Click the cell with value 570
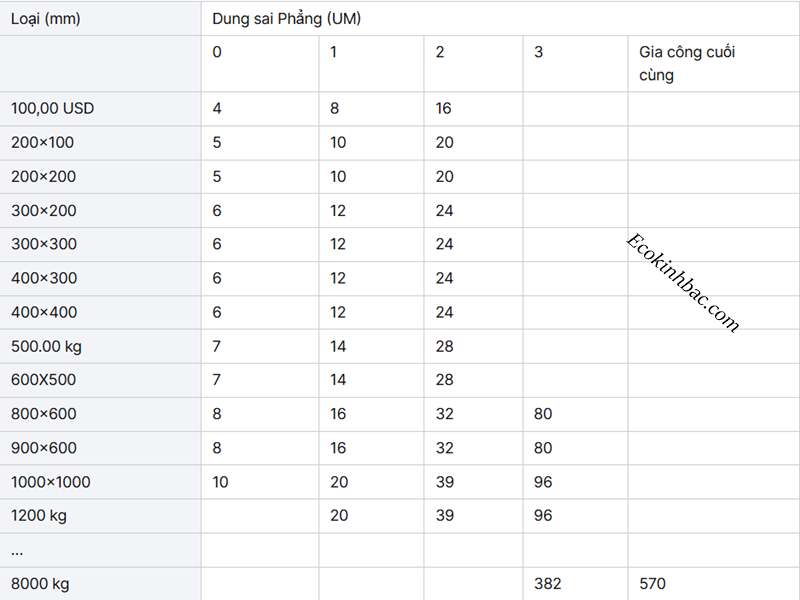Image resolution: width=800 pixels, height=600 pixels. (x=652, y=583)
